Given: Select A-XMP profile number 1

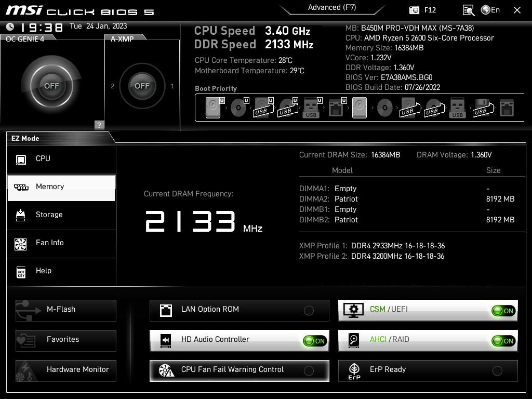Looking at the screenshot, I should coord(172,86).
